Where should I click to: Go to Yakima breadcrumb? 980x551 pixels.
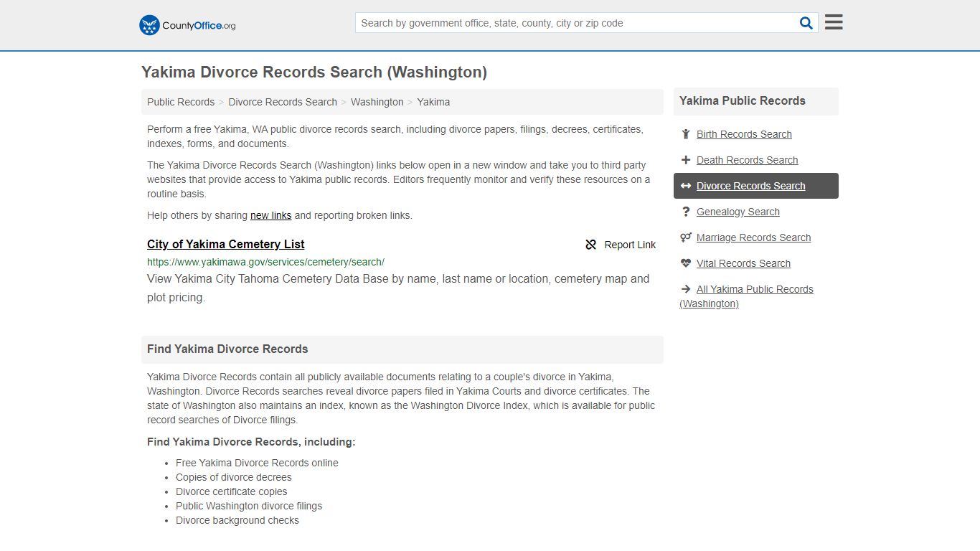(433, 102)
